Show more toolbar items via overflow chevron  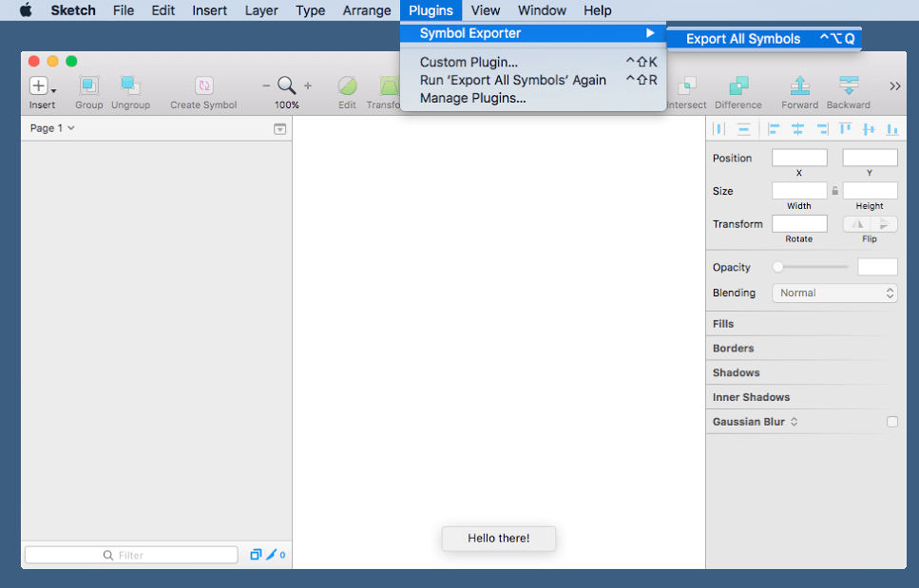tap(894, 86)
